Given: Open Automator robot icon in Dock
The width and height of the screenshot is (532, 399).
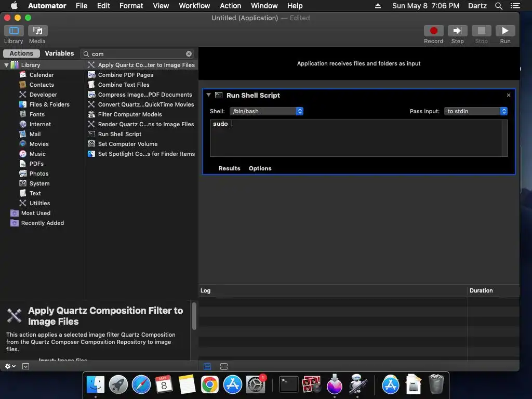Looking at the screenshot, I should [x=357, y=384].
